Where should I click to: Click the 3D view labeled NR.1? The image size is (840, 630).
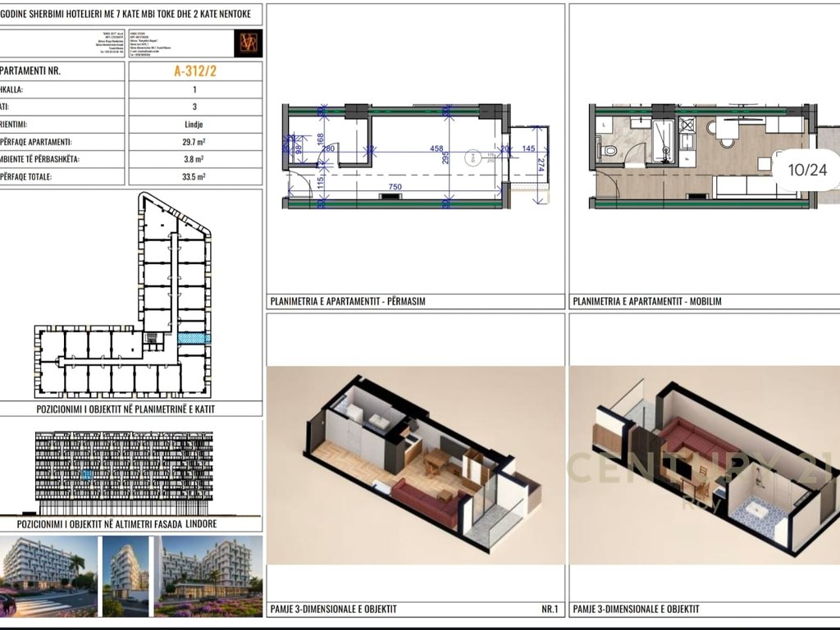click(x=416, y=463)
